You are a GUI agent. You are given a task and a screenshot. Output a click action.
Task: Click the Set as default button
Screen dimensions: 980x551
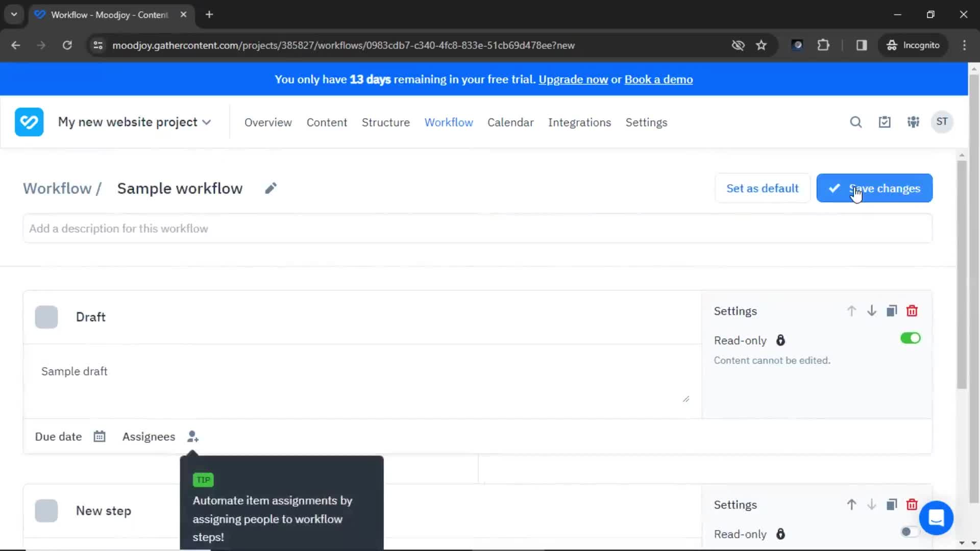763,188
